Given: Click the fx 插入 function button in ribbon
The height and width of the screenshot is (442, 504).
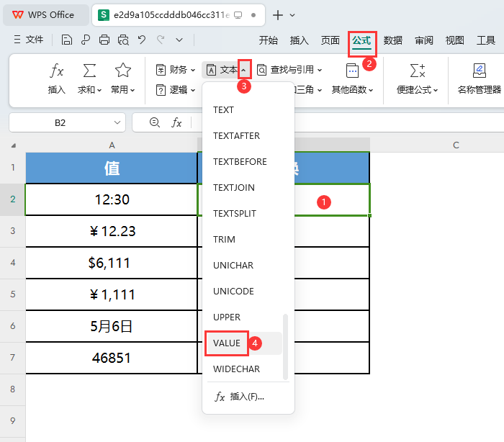Looking at the screenshot, I should pyautogui.click(x=57, y=78).
